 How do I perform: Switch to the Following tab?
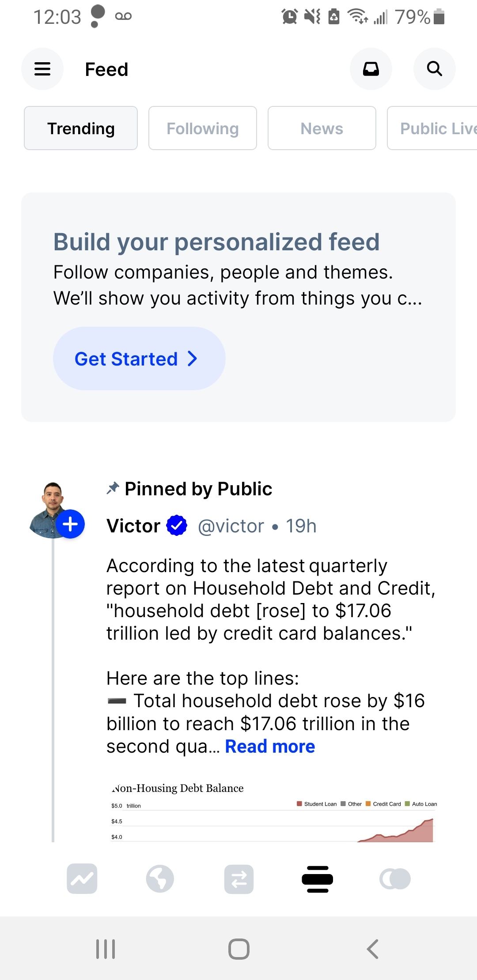pyautogui.click(x=203, y=128)
